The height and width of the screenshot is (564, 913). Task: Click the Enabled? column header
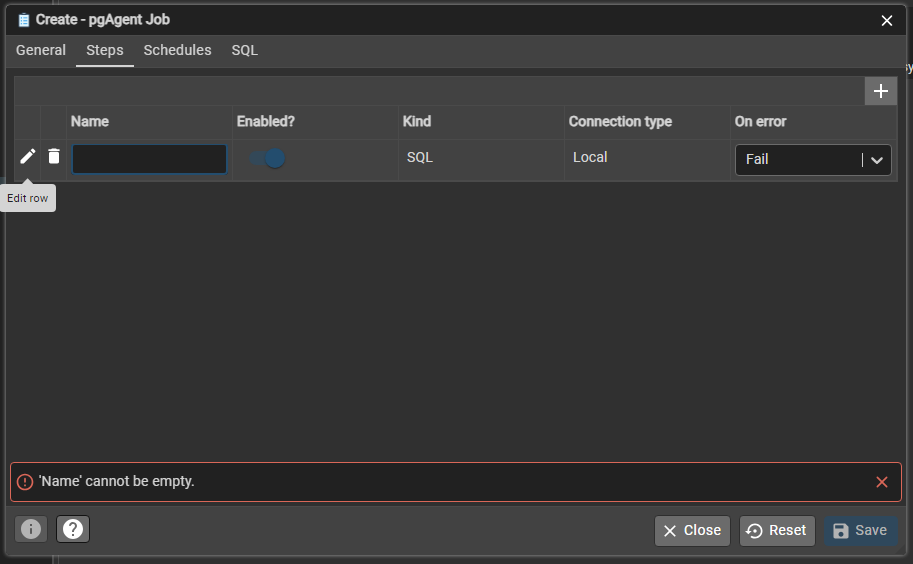point(266,122)
